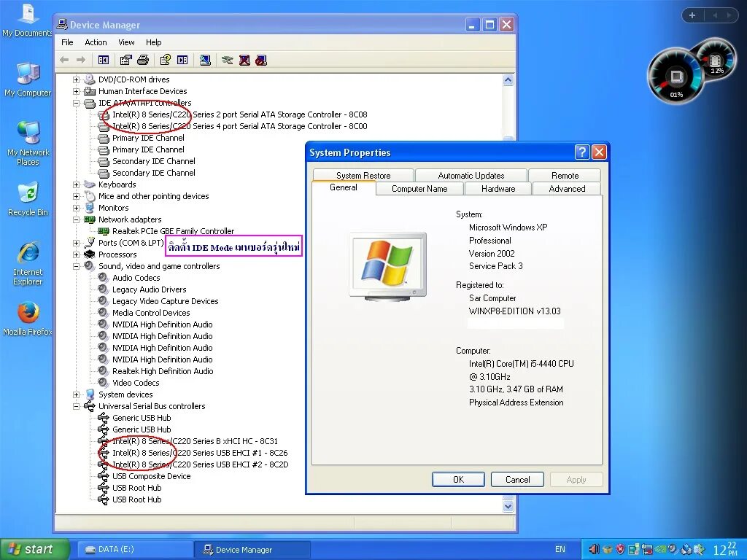
Task: Open My Computer desktop icon
Action: tap(28, 79)
